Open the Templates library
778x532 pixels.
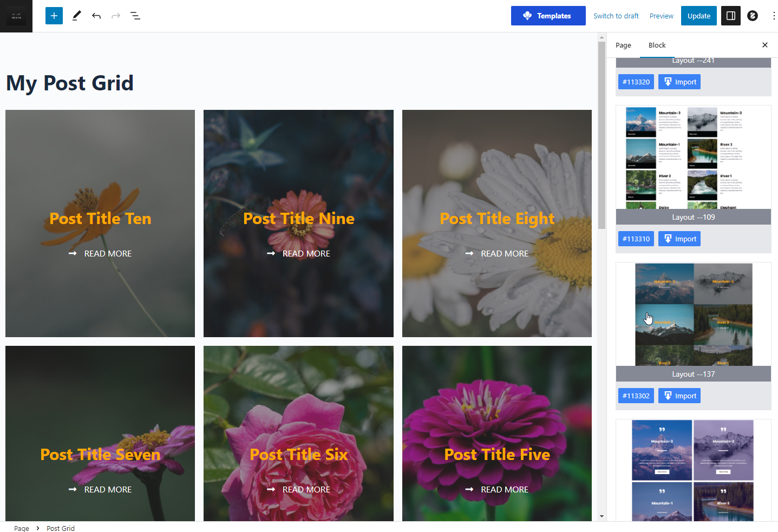(x=548, y=16)
